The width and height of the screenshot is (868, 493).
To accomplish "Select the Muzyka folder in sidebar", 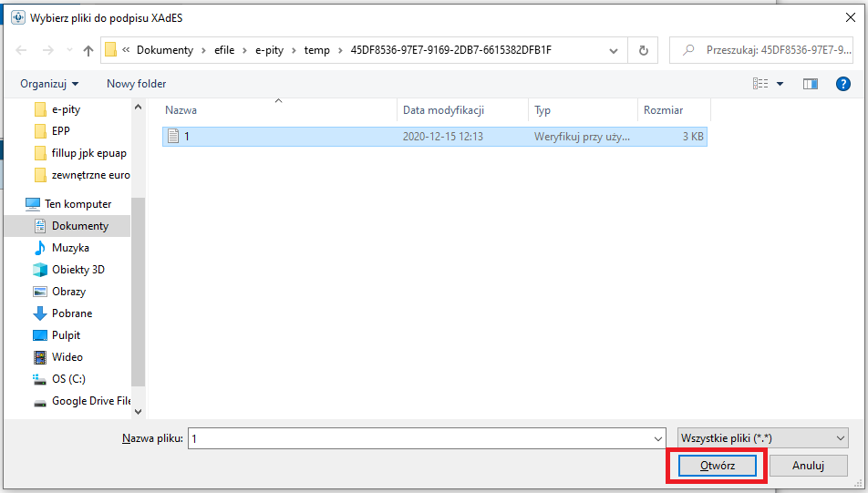I will click(x=70, y=248).
